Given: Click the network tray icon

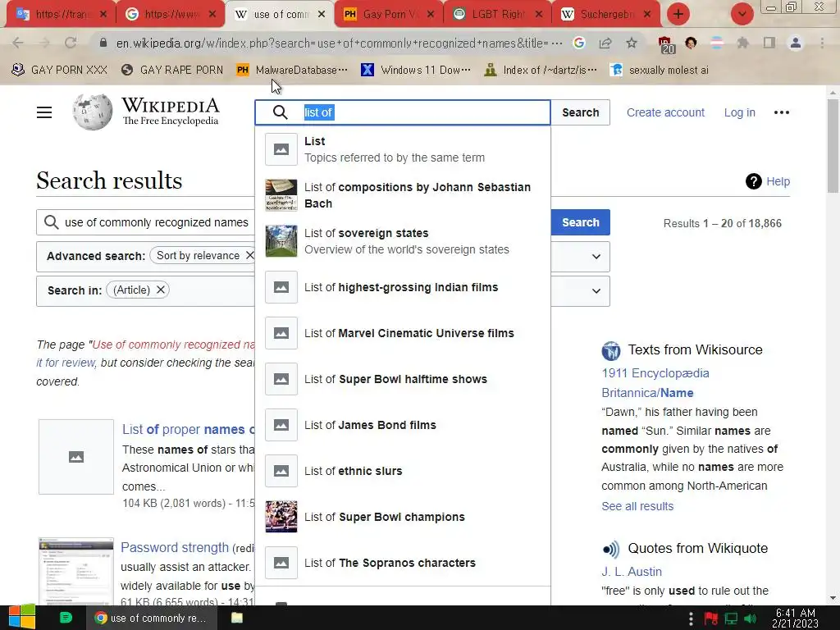Looking at the screenshot, I should click(731, 619).
